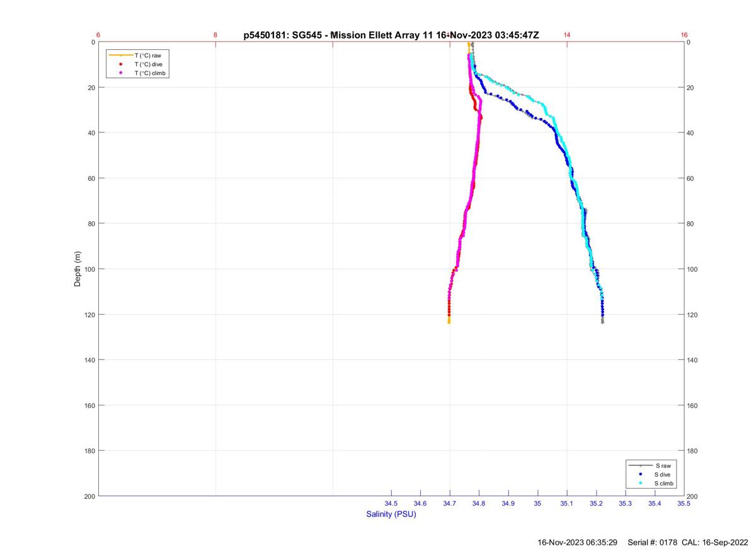Click the 200 tick on the left depth axis
The width and height of the screenshot is (756, 558).
pos(89,496)
